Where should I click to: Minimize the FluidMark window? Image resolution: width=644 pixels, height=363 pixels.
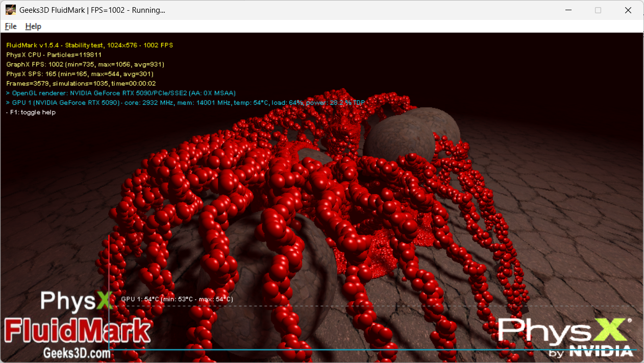568,10
